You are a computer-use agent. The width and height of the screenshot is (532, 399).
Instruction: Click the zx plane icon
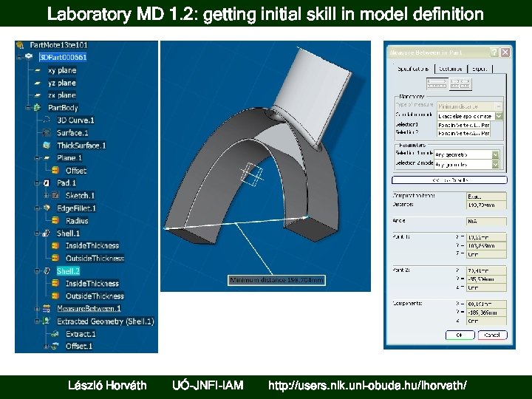point(38,95)
